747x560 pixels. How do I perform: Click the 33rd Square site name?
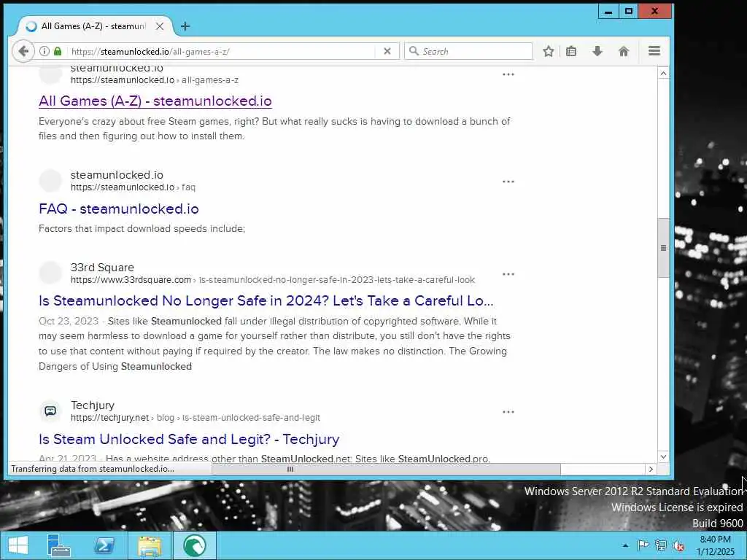point(102,267)
